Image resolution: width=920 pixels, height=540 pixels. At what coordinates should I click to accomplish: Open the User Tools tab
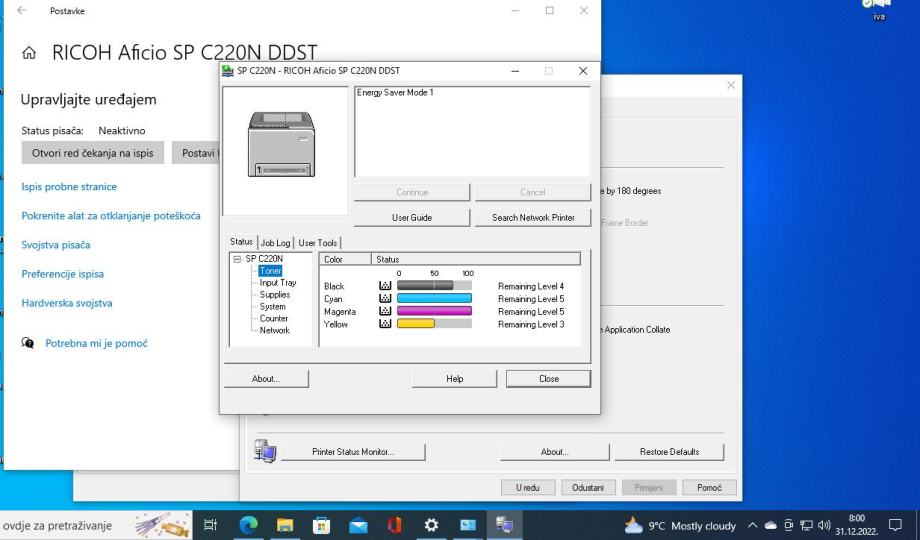(x=319, y=243)
